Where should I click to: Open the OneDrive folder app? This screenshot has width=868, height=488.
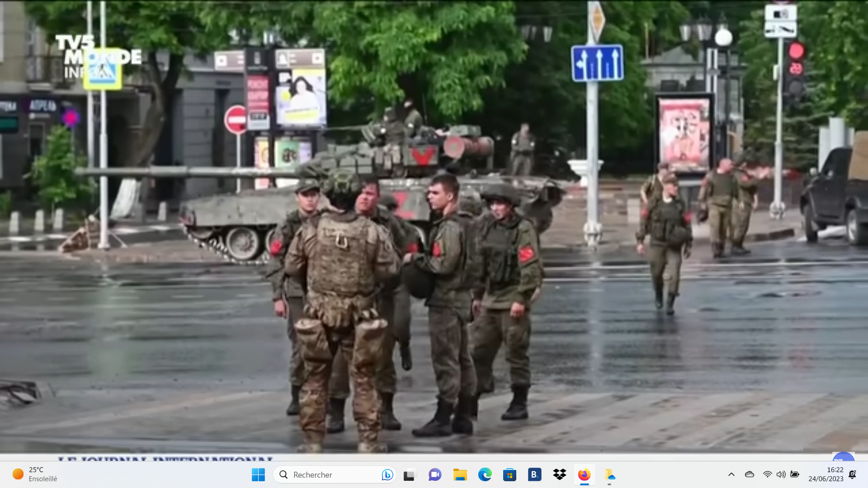click(609, 474)
